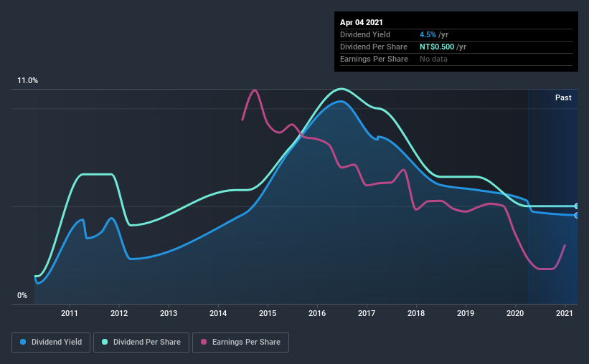
Task: Click the 2019 x-axis label
Action: coord(466,313)
